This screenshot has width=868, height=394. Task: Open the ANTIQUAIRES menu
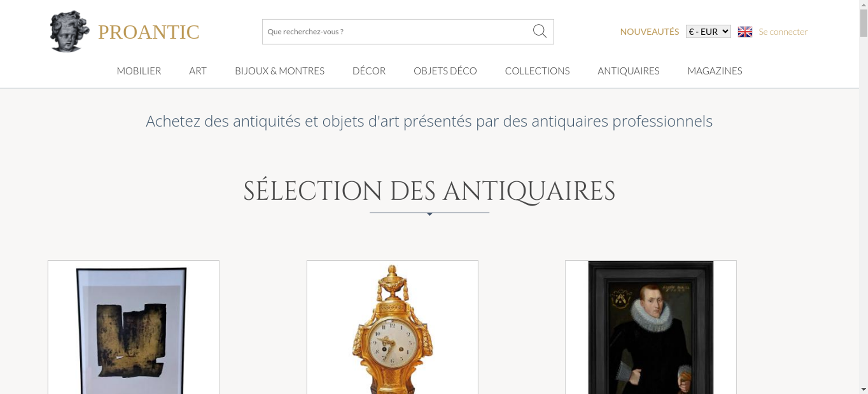pyautogui.click(x=628, y=71)
